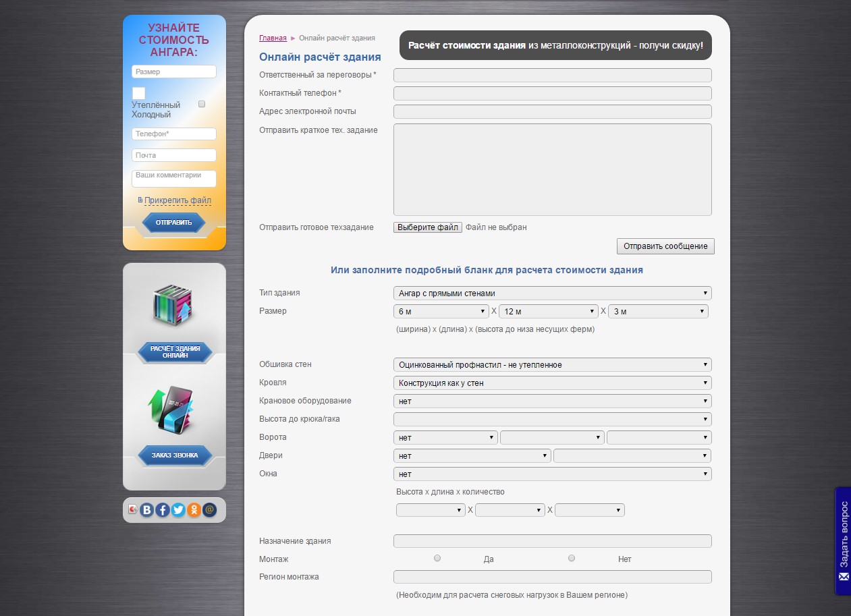Open the Тип здания dropdown
The image size is (851, 616).
(552, 293)
